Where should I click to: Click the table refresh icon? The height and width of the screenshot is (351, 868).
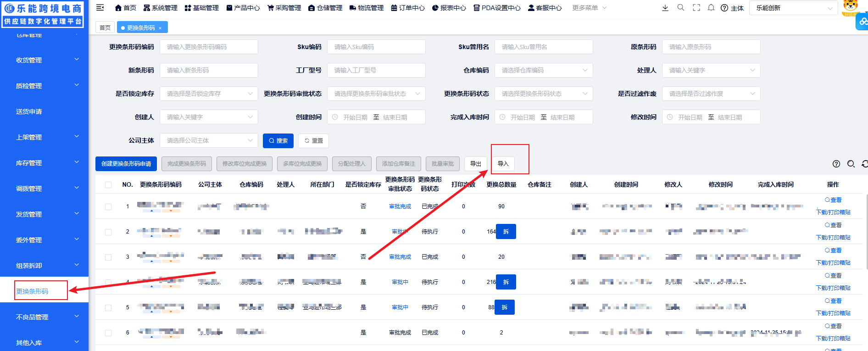coord(865,164)
